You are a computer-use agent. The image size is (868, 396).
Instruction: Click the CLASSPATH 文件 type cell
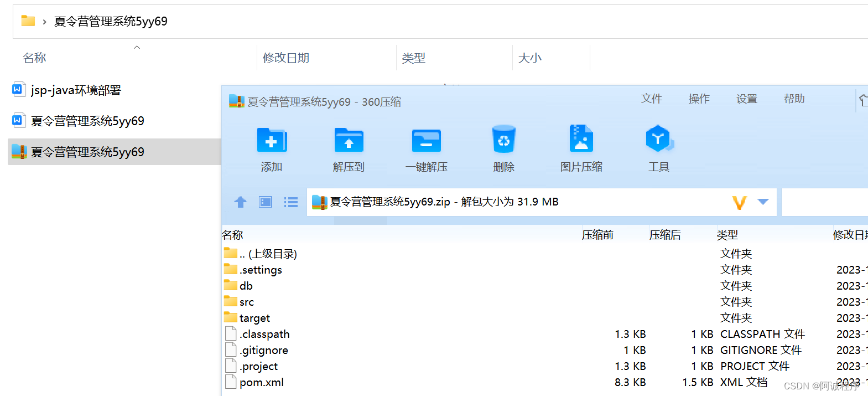click(x=762, y=334)
